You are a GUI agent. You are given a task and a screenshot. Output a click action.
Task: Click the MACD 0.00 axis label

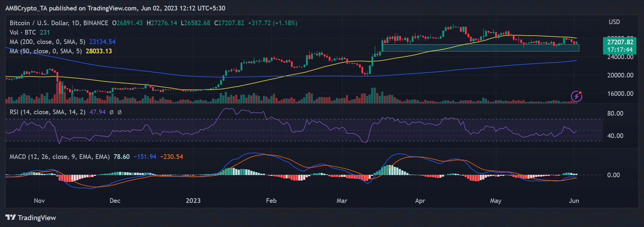[613, 175]
